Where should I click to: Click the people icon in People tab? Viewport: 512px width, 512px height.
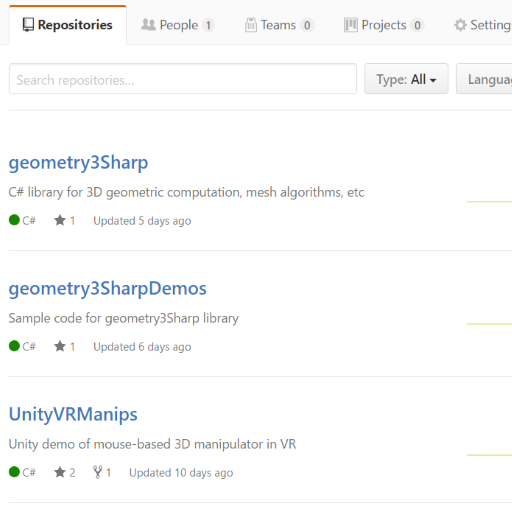[x=148, y=25]
